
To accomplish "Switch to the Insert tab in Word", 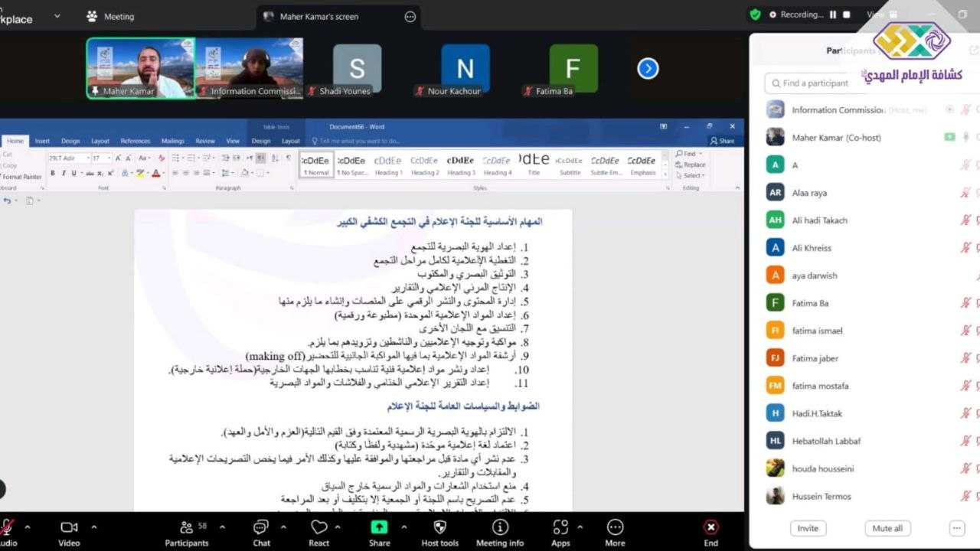I will click(42, 141).
